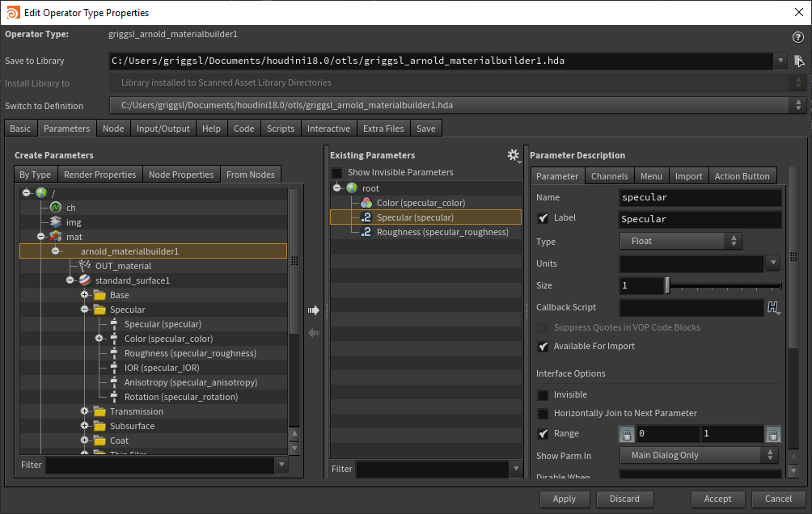Expand Color (specular_color) in the tree
This screenshot has height=514, width=812.
tap(99, 338)
